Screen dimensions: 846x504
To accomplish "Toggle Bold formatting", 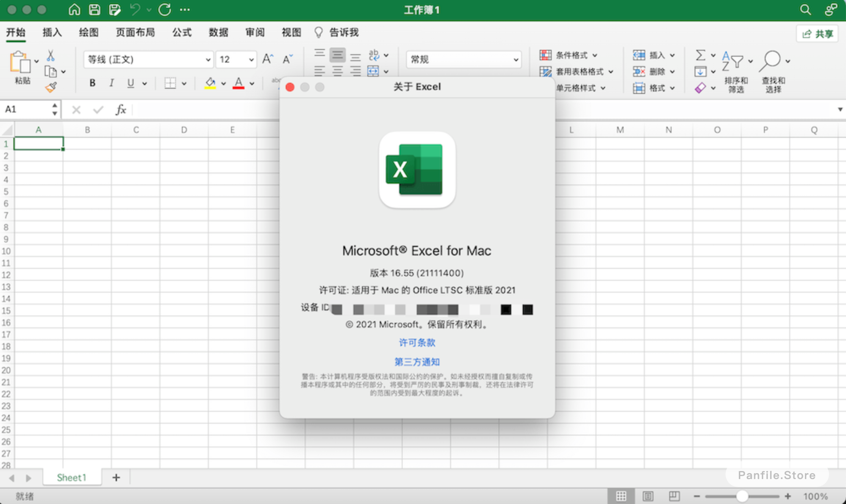I will tap(92, 83).
